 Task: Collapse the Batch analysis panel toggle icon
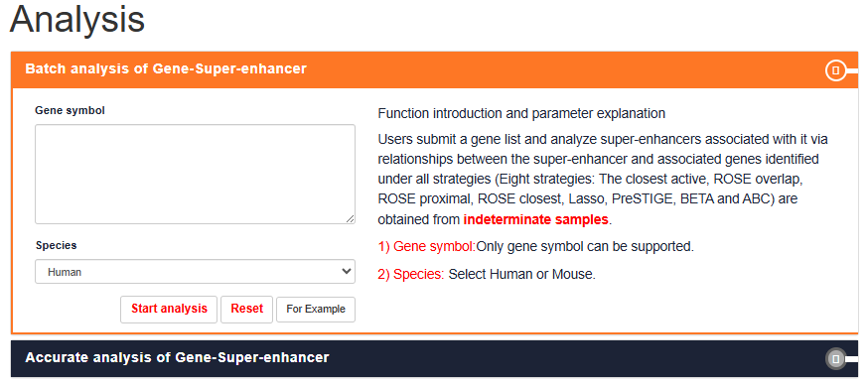(836, 70)
